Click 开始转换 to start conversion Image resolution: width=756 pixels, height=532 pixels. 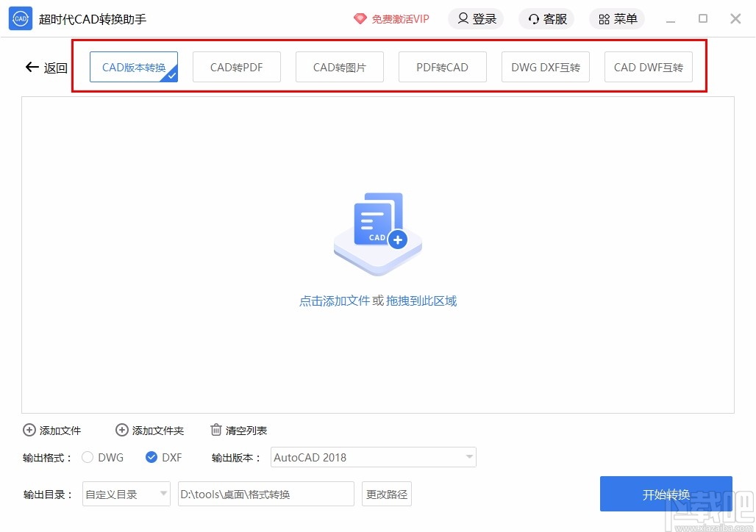pyautogui.click(x=666, y=493)
